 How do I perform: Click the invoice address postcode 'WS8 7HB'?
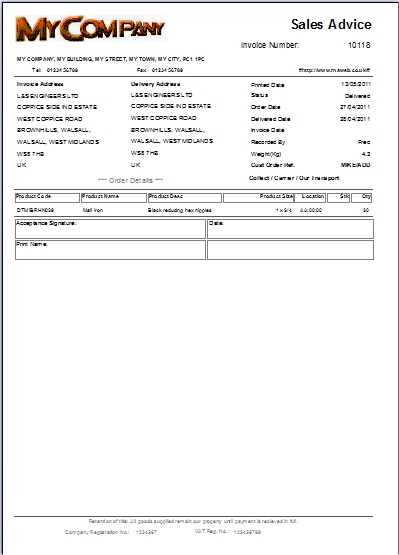pos(30,154)
